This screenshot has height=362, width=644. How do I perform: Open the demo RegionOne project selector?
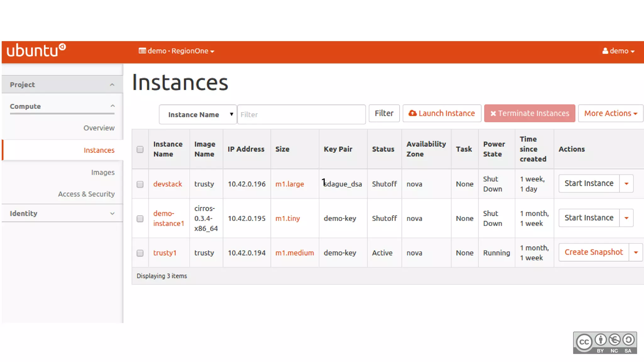pyautogui.click(x=176, y=51)
